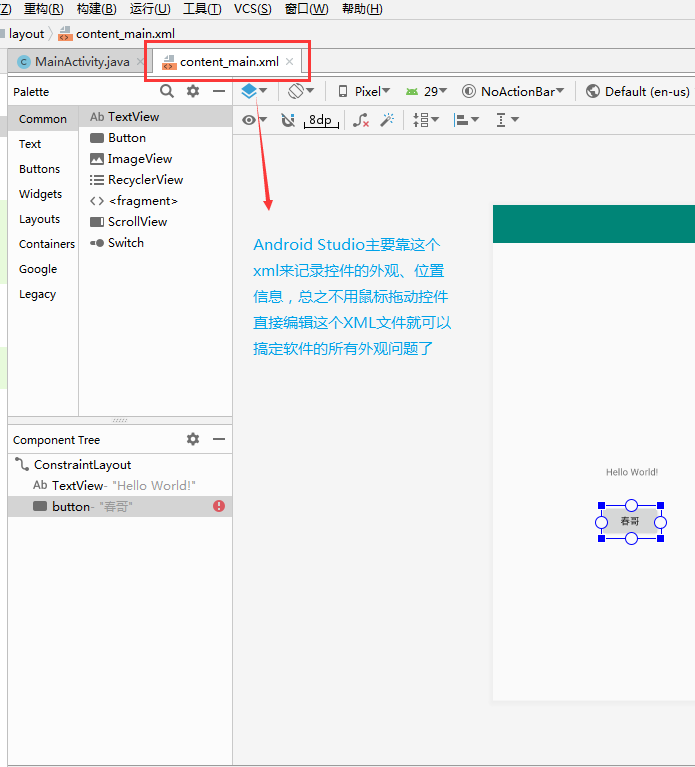Open the 重构(R) menu
This screenshot has width=695, height=767.
coord(44,9)
